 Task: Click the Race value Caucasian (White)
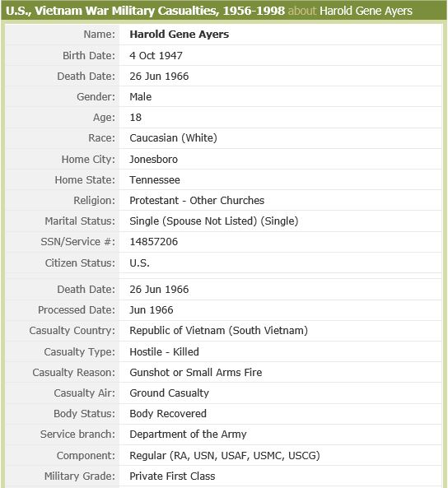[173, 138]
